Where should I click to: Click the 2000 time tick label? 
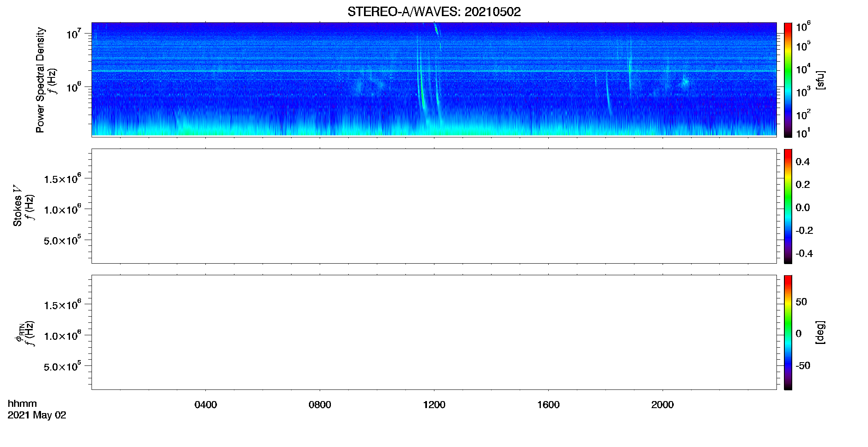coord(663,405)
